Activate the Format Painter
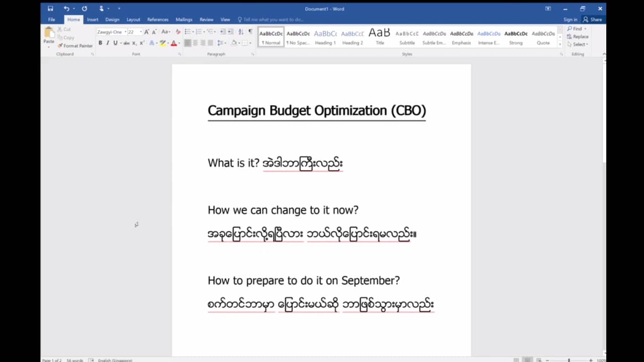The width and height of the screenshot is (644, 362). 75,46
